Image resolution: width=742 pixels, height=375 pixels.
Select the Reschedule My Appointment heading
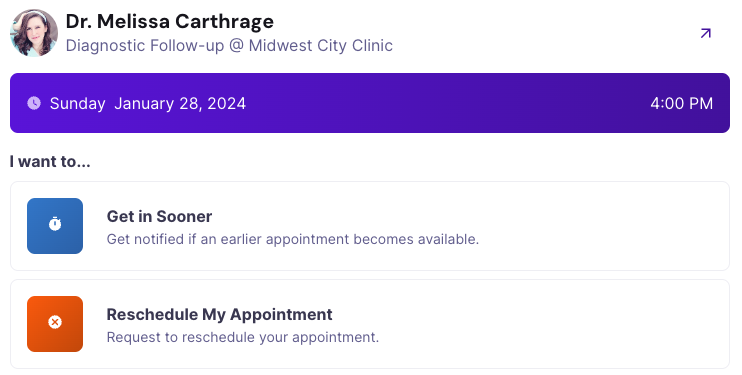[220, 314]
